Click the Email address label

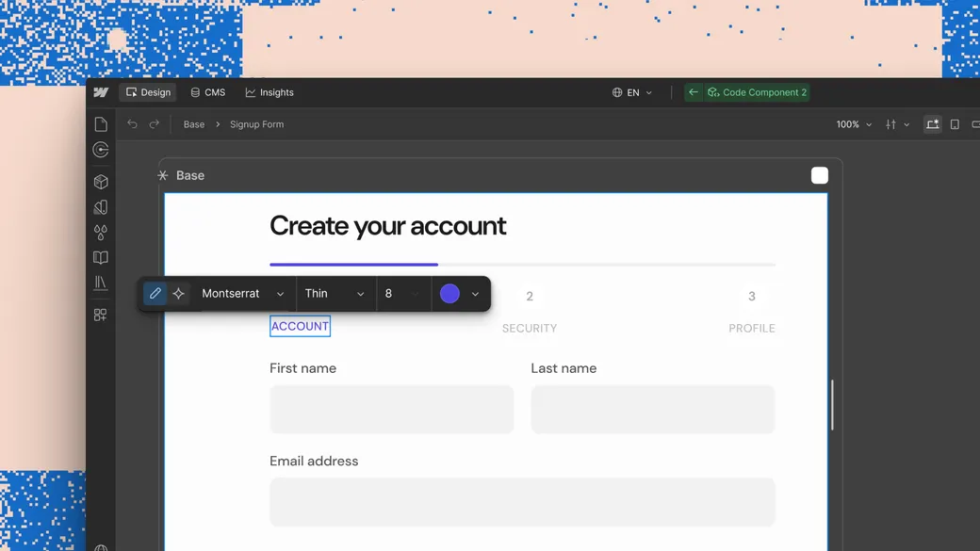tap(314, 461)
